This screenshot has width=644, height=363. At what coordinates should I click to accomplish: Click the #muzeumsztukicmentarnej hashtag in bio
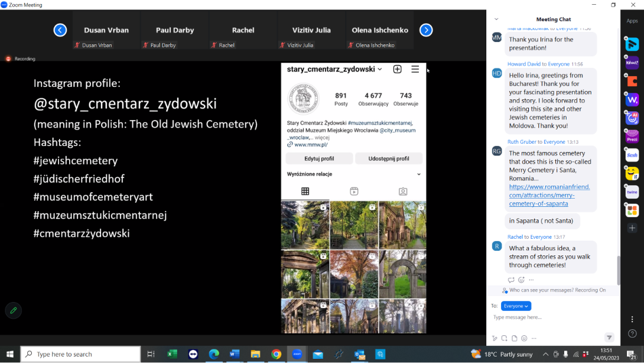[x=380, y=123]
